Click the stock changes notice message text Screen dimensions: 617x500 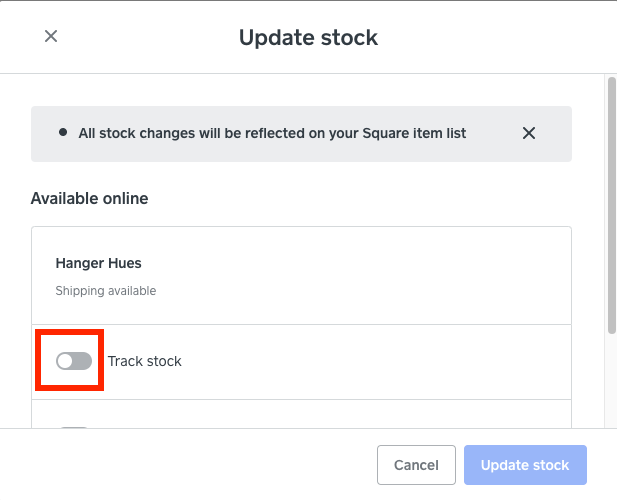tap(272, 133)
